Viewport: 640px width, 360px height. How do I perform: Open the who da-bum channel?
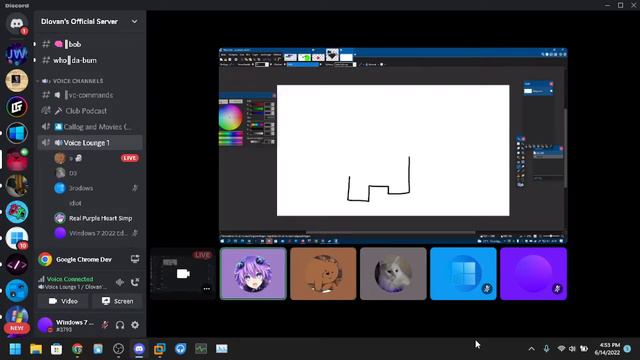pyautogui.click(x=89, y=60)
